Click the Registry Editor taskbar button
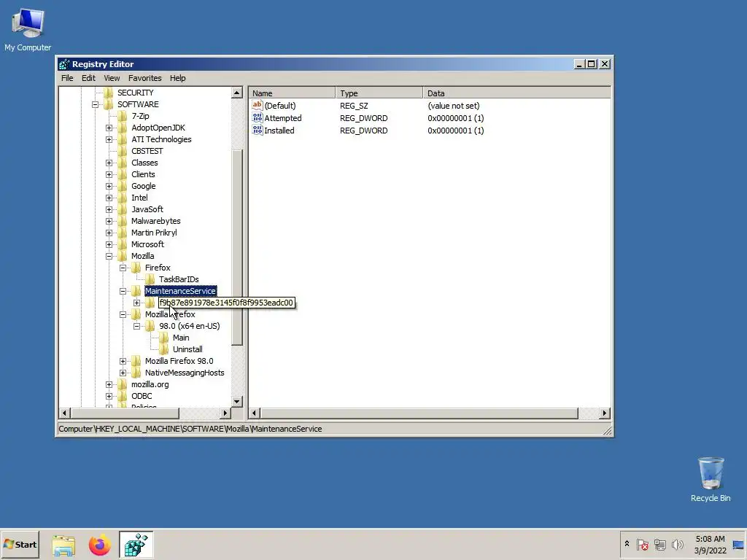The height and width of the screenshot is (560, 747). tap(136, 545)
